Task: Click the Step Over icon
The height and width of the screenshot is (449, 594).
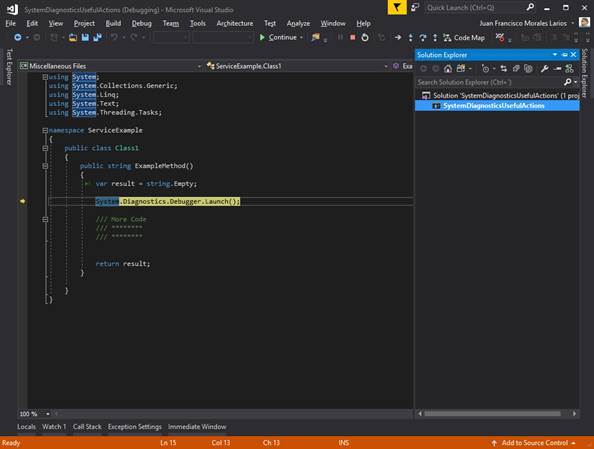Action: coord(423,37)
